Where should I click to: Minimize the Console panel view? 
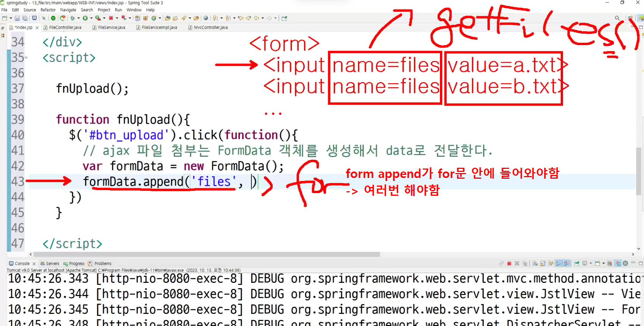point(633,263)
